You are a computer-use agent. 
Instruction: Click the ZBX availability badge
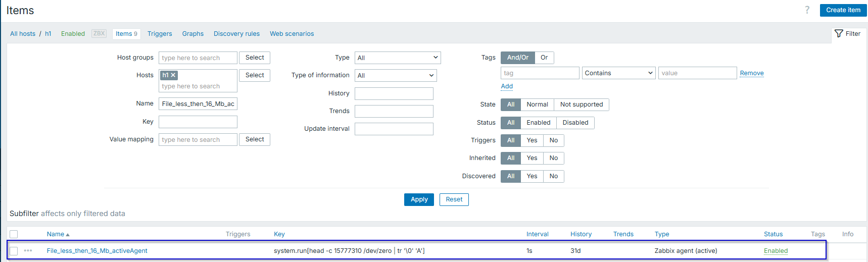click(x=99, y=34)
